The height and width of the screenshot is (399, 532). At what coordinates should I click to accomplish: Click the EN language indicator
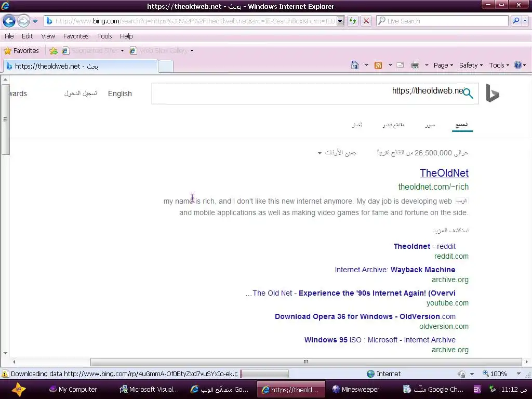click(477, 390)
